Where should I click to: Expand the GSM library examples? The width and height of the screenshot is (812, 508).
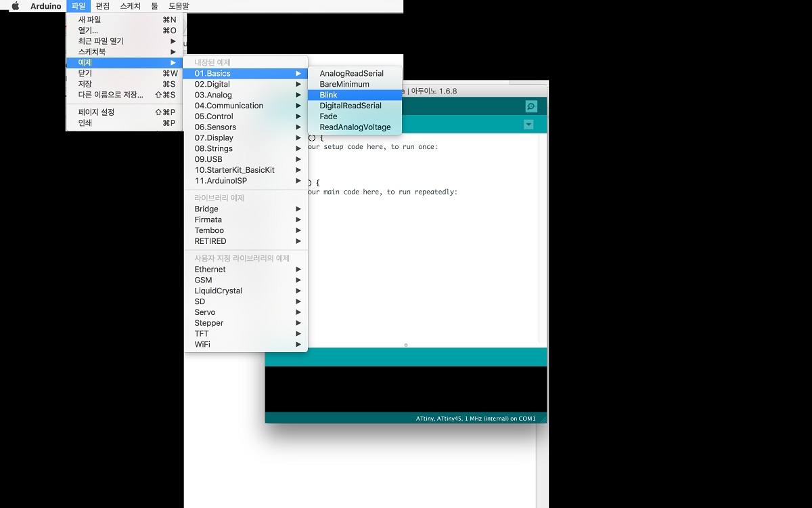coord(246,280)
